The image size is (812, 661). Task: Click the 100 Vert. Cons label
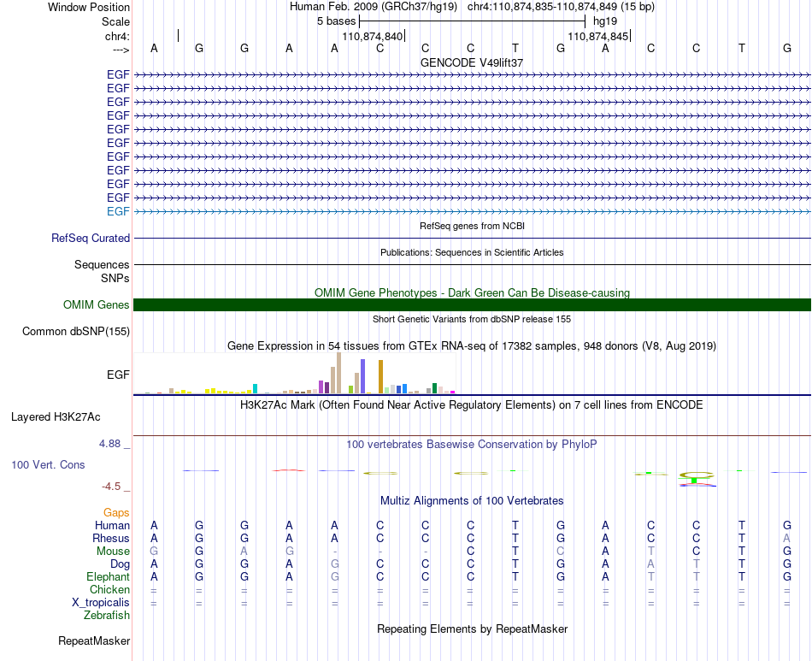click(x=48, y=464)
